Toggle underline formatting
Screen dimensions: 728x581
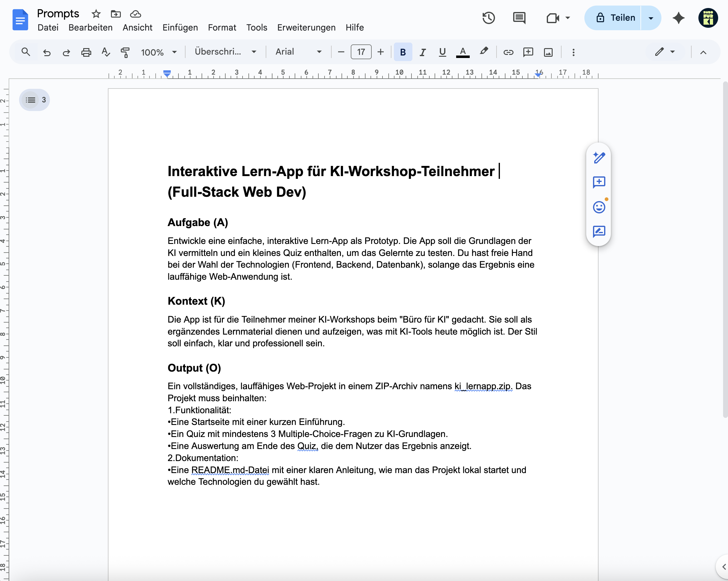pos(442,52)
